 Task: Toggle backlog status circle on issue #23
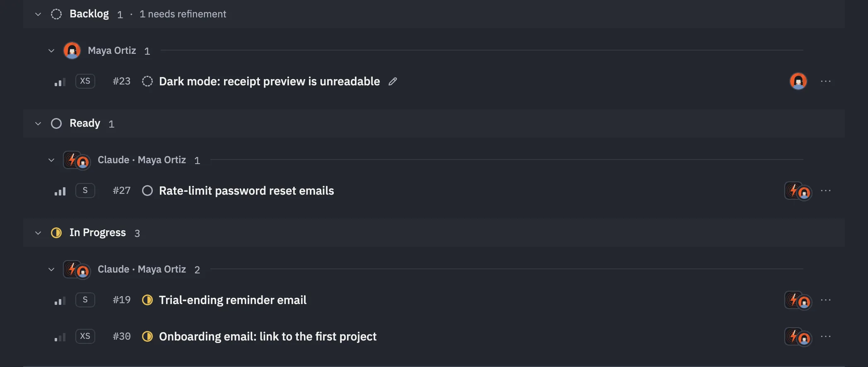147,81
